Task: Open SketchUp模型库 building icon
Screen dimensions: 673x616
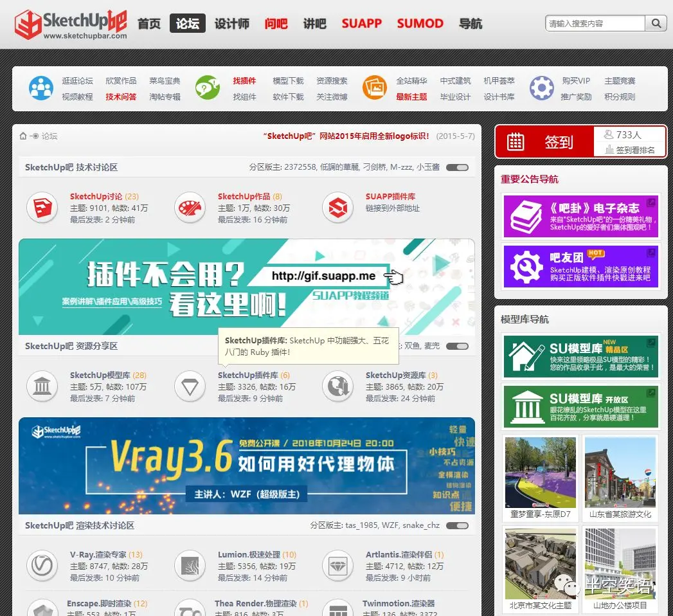Action: 42,386
